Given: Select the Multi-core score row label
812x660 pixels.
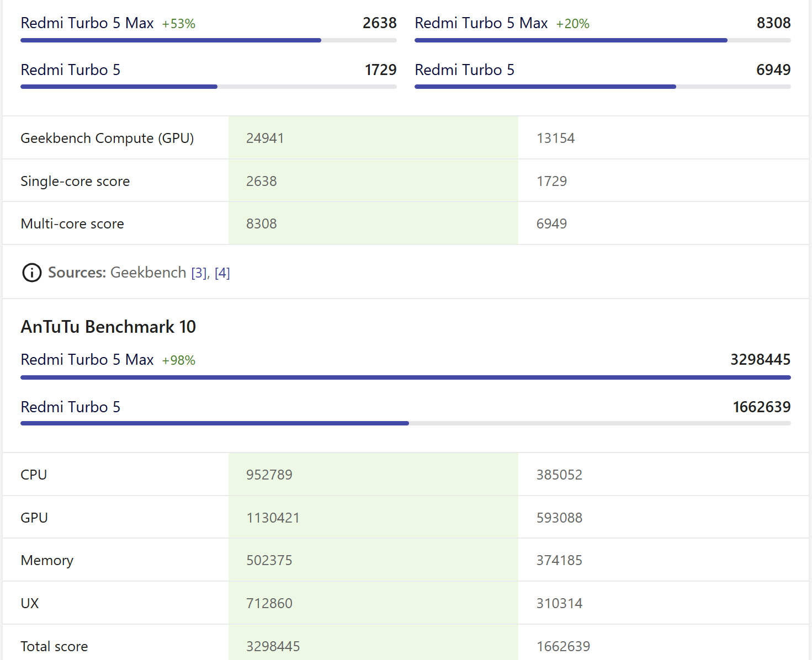Looking at the screenshot, I should click(72, 223).
